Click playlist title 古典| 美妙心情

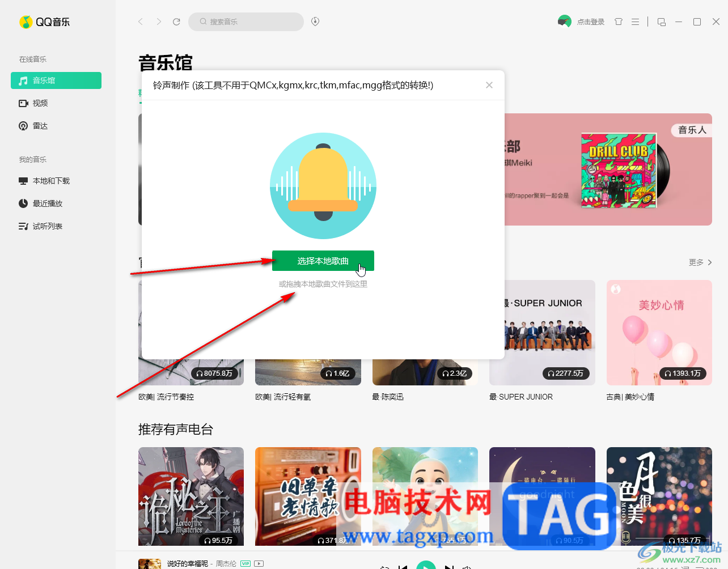(630, 397)
